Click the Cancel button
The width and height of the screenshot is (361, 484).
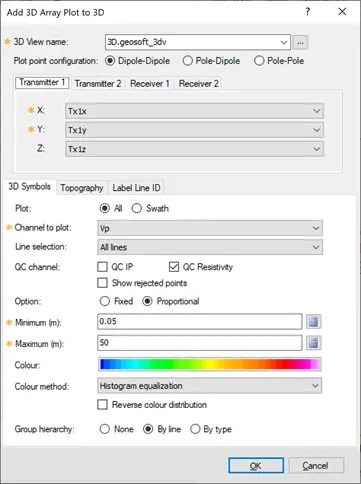click(x=316, y=465)
